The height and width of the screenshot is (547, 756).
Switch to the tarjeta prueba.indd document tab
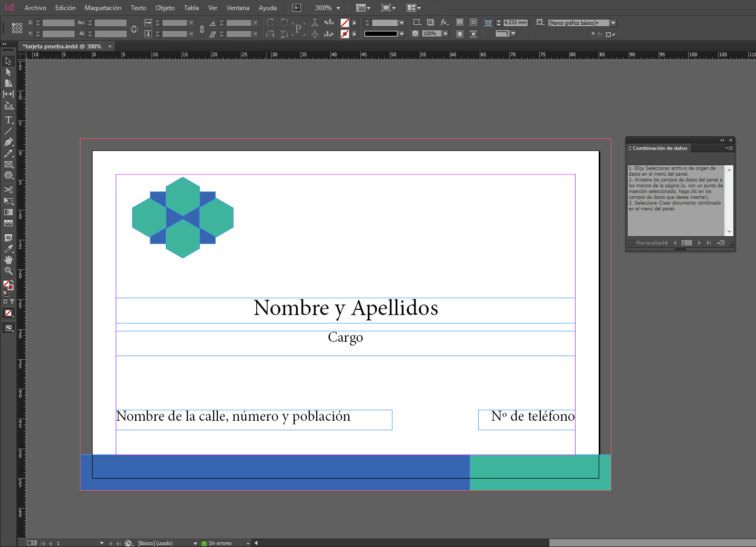(x=62, y=46)
